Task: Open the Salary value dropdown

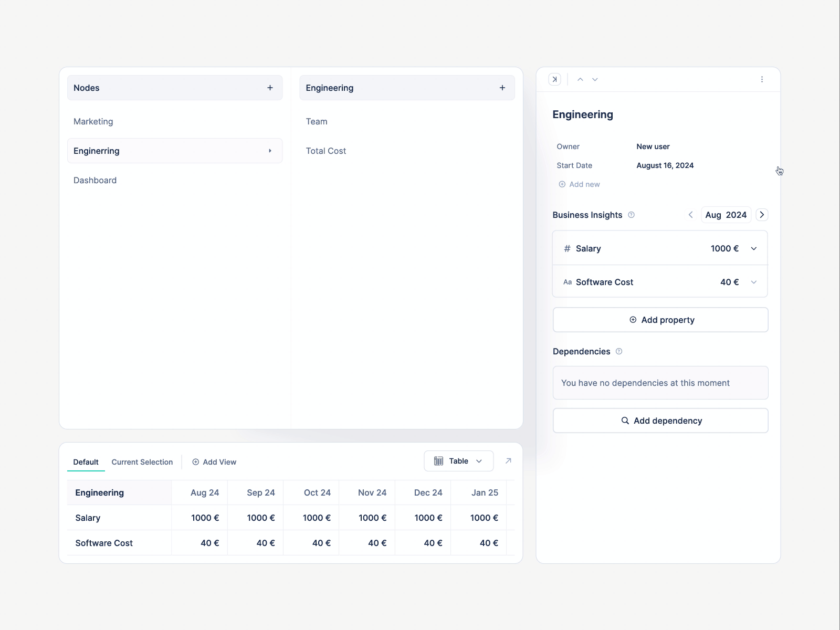Action: (x=754, y=248)
